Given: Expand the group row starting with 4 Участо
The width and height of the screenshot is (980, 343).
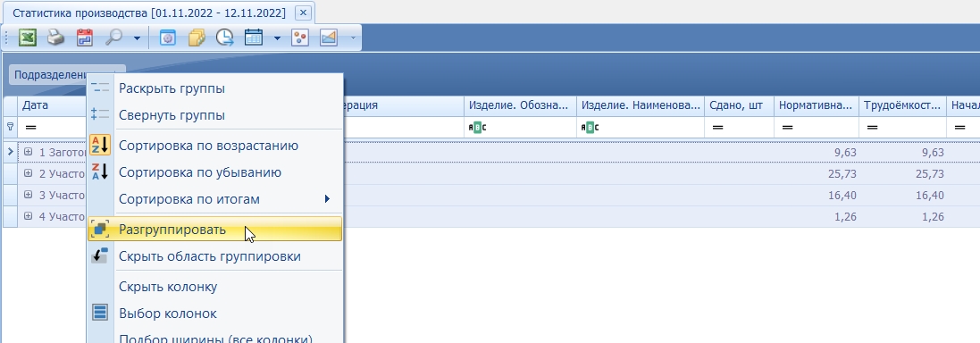Looking at the screenshot, I should 28,216.
